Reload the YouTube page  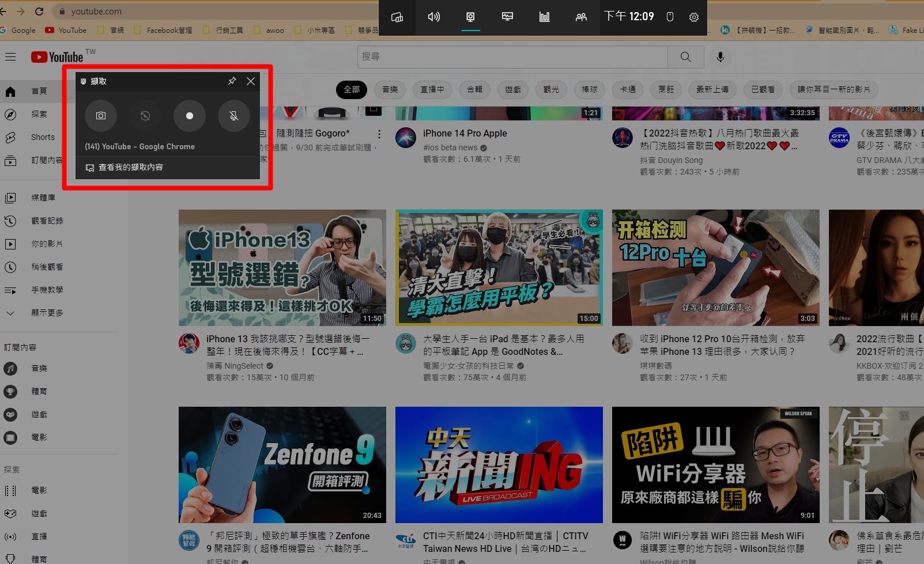click(x=39, y=11)
